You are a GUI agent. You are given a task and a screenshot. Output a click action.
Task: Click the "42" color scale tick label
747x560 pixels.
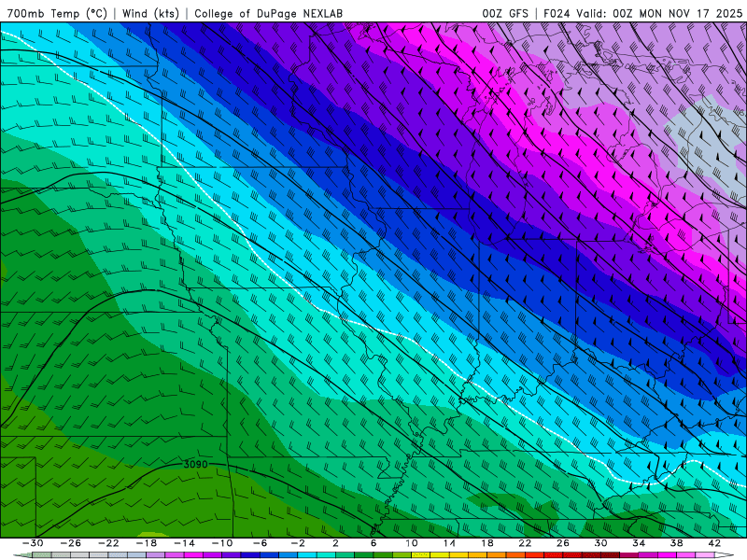714,543
